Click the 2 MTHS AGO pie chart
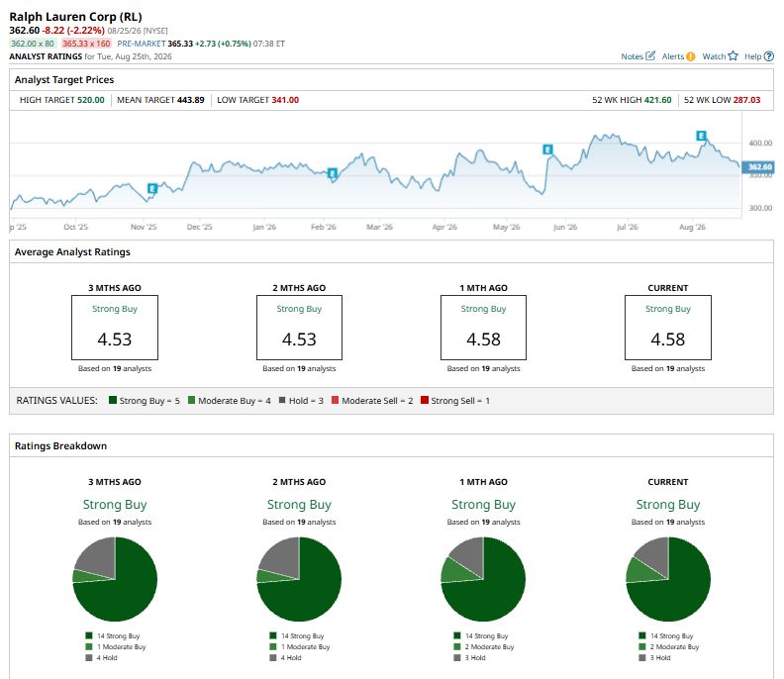 [x=299, y=579]
